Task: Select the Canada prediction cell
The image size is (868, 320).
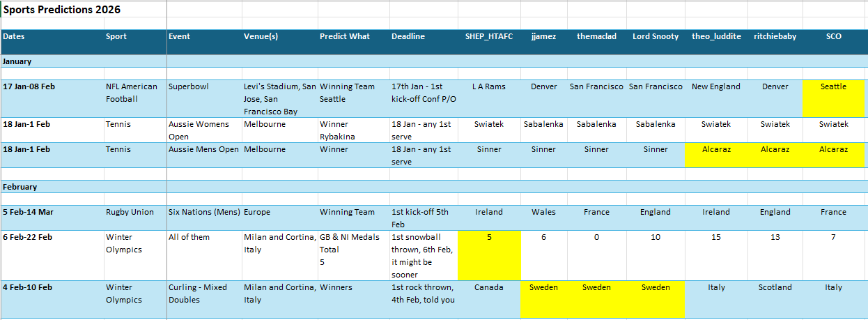Action: tap(489, 299)
